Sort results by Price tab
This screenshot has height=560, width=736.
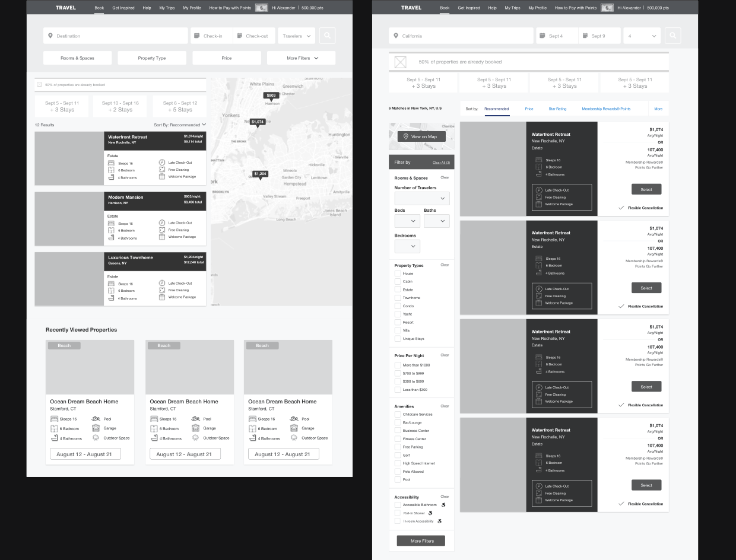[x=529, y=109]
